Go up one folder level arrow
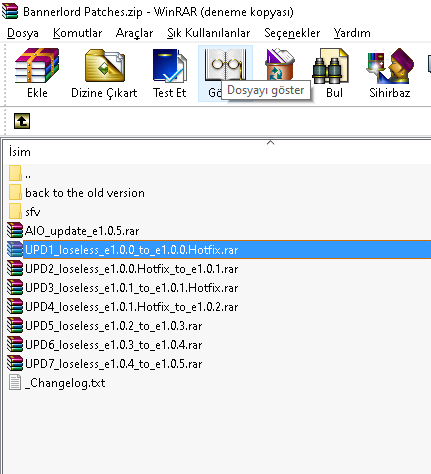 click(22, 121)
